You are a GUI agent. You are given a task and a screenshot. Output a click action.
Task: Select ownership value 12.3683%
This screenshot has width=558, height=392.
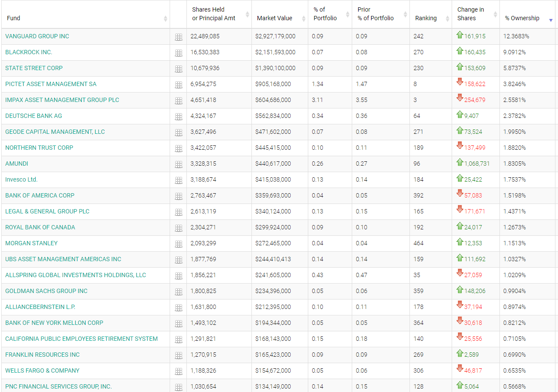[516, 36]
